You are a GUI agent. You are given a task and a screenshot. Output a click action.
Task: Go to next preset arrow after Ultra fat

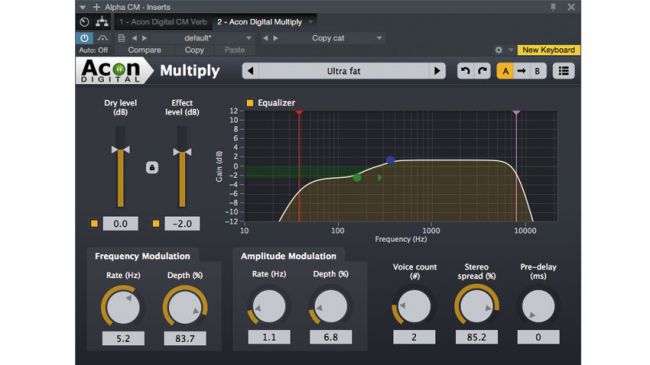(437, 71)
